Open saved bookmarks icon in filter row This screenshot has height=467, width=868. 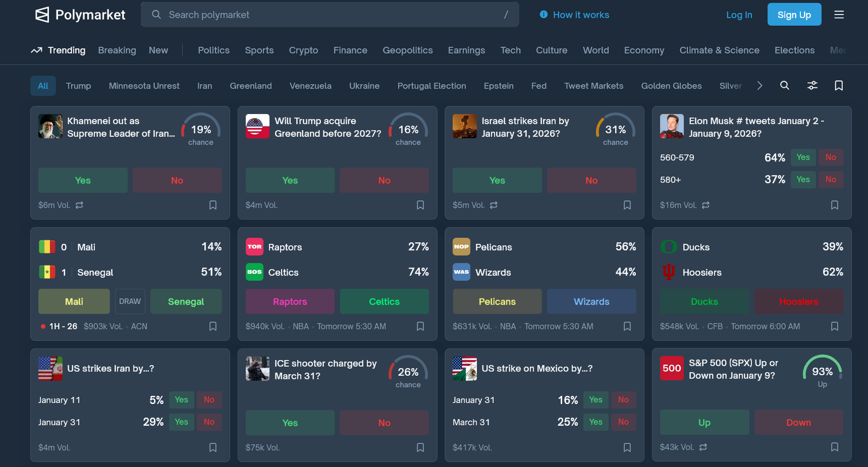[x=839, y=85]
